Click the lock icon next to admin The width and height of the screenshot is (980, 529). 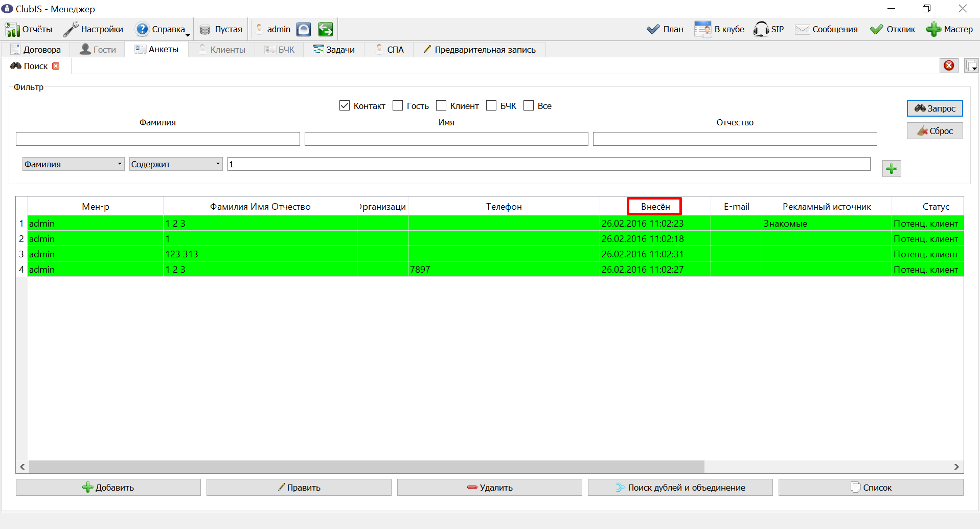tap(304, 29)
